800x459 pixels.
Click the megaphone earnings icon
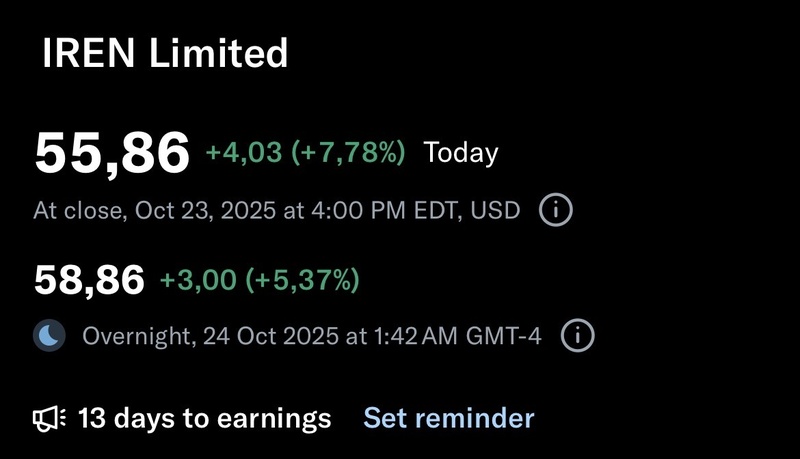pos(50,417)
